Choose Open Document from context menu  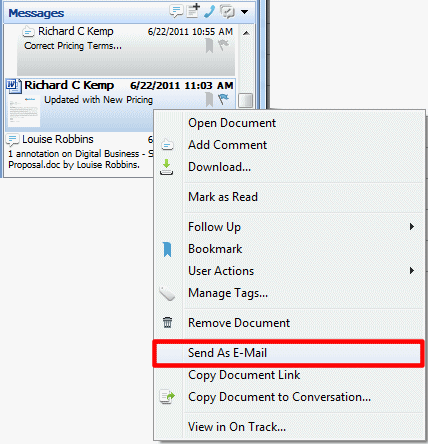click(288, 123)
